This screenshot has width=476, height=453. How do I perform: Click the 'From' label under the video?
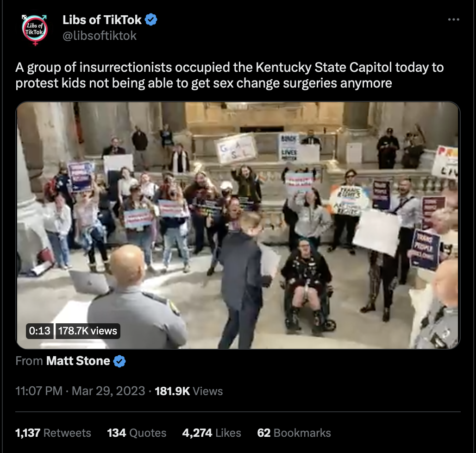tap(29, 361)
